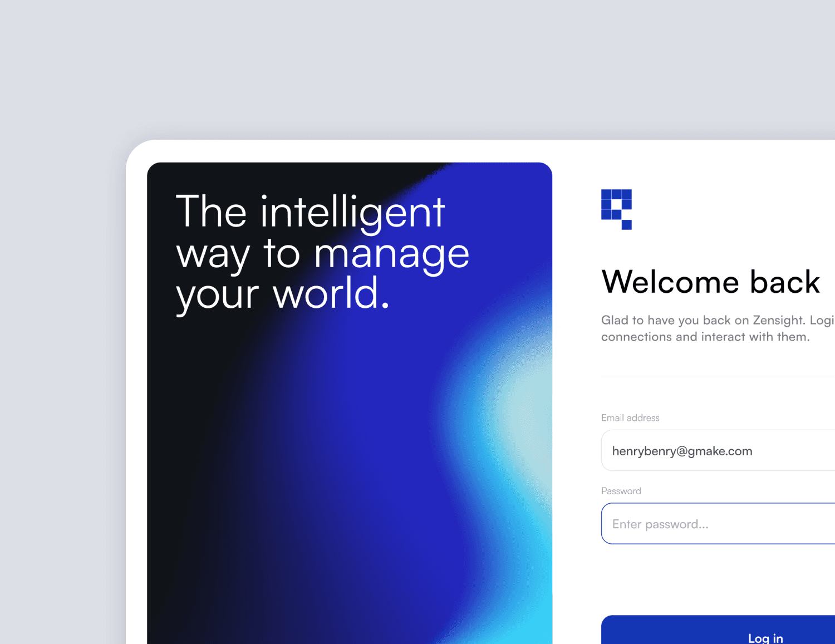Focus the Enter password field
The image size is (835, 644).
(718, 524)
